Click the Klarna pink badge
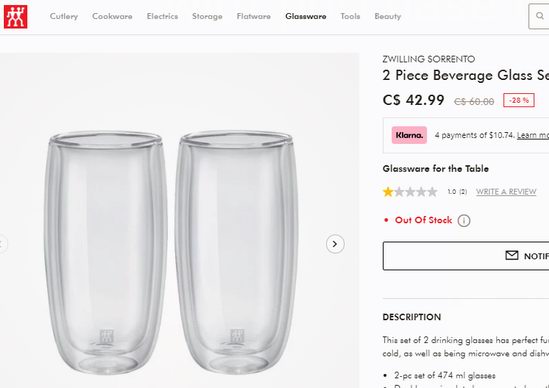This screenshot has height=388, width=549. pyautogui.click(x=409, y=135)
